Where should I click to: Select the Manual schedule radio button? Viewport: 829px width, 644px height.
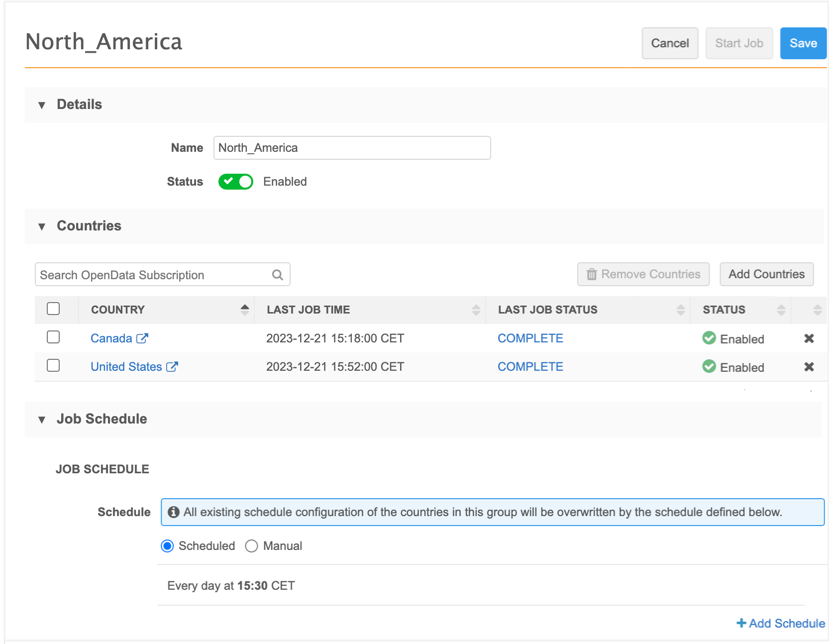coord(252,546)
